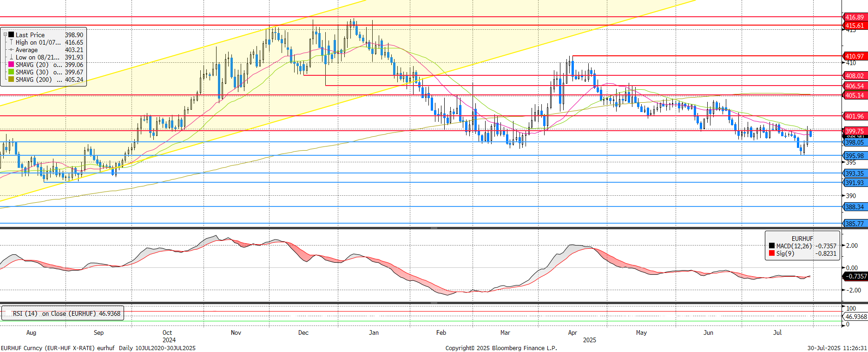Click the blue 395.98 price level tag
This screenshot has width=868, height=352.
(x=854, y=156)
